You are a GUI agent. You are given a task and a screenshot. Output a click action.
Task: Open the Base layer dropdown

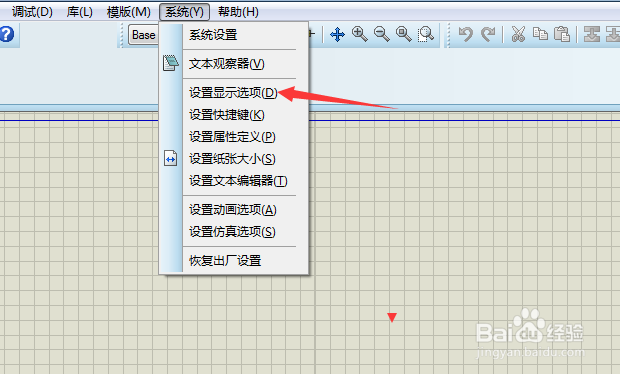click(144, 35)
